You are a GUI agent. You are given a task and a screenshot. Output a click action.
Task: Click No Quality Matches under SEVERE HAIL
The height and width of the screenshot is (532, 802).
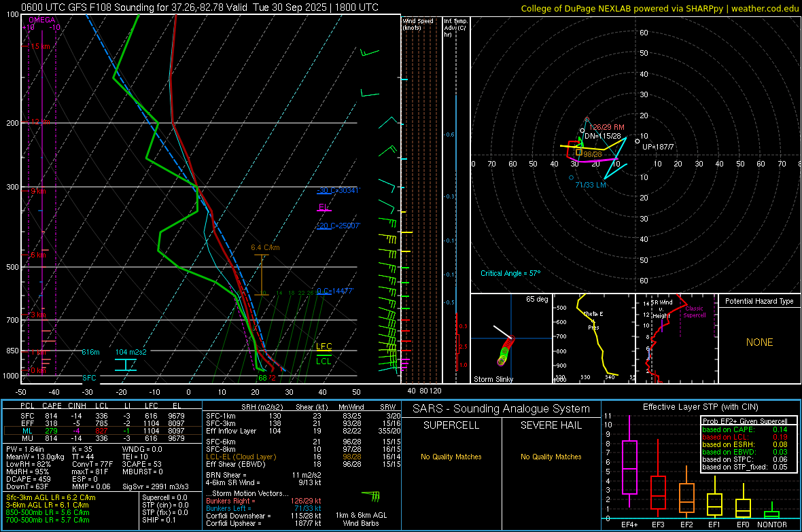[551, 457]
